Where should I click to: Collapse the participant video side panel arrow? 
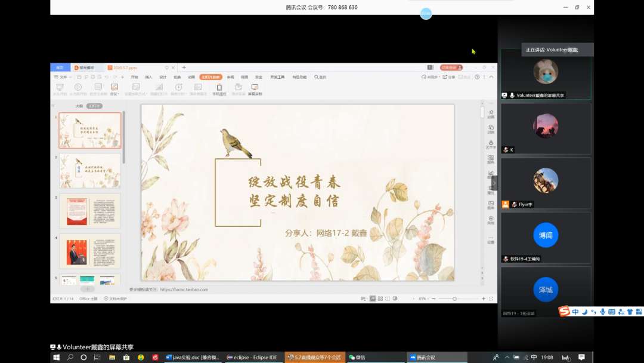click(494, 183)
